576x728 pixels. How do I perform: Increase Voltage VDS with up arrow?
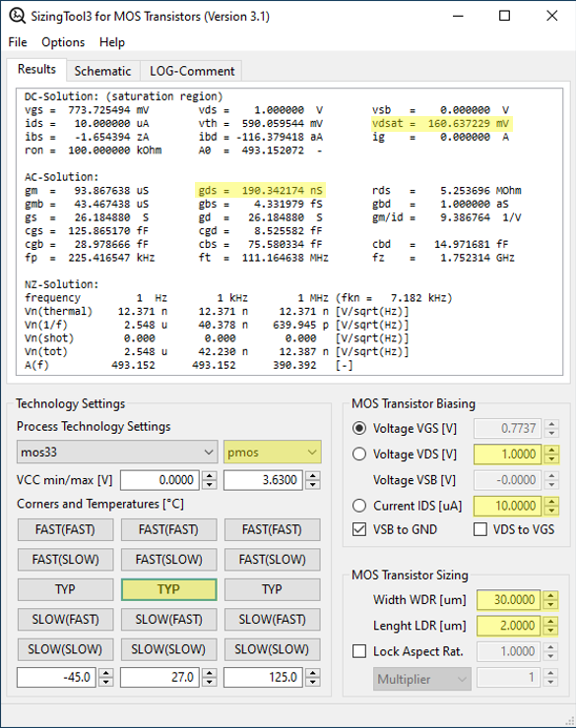tap(551, 450)
